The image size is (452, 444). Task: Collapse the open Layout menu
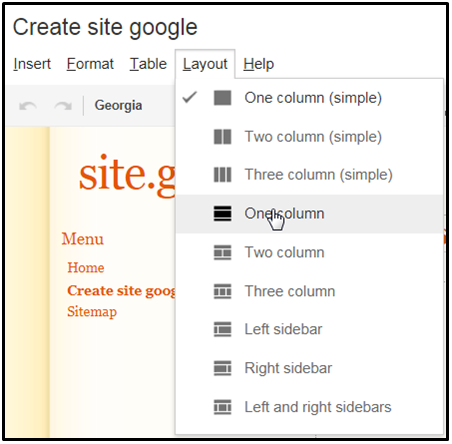[x=205, y=64]
